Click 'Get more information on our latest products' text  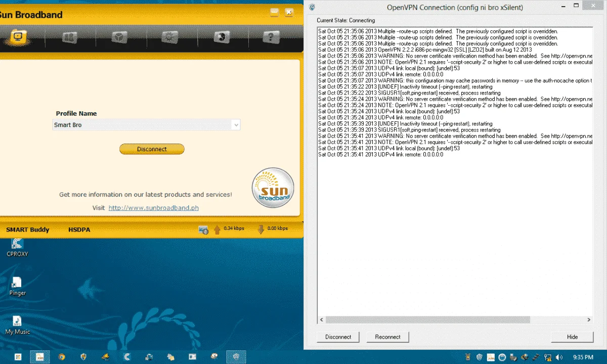(146, 194)
